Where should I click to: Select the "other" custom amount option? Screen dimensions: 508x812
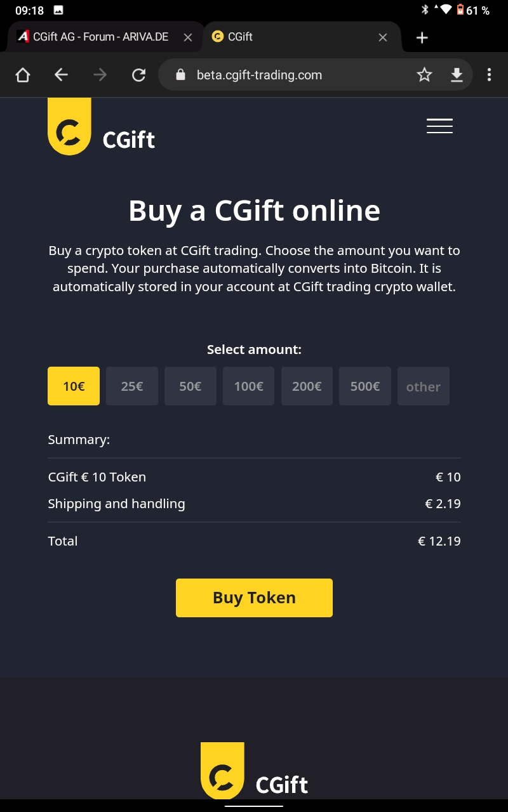(x=424, y=386)
